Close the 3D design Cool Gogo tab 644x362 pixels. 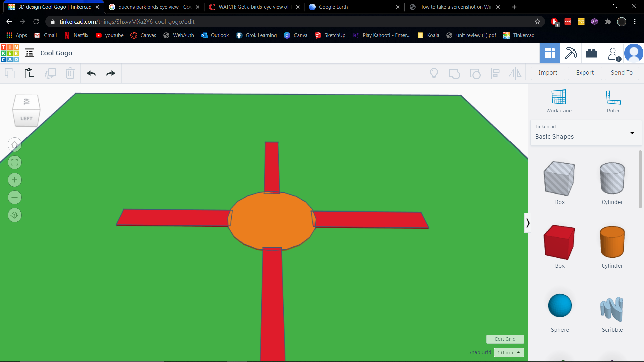coord(97,7)
